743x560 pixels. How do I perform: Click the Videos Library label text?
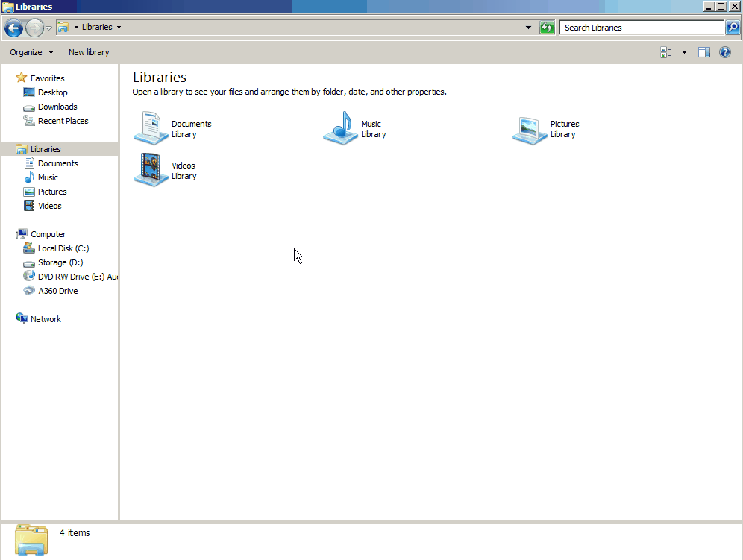(x=184, y=171)
